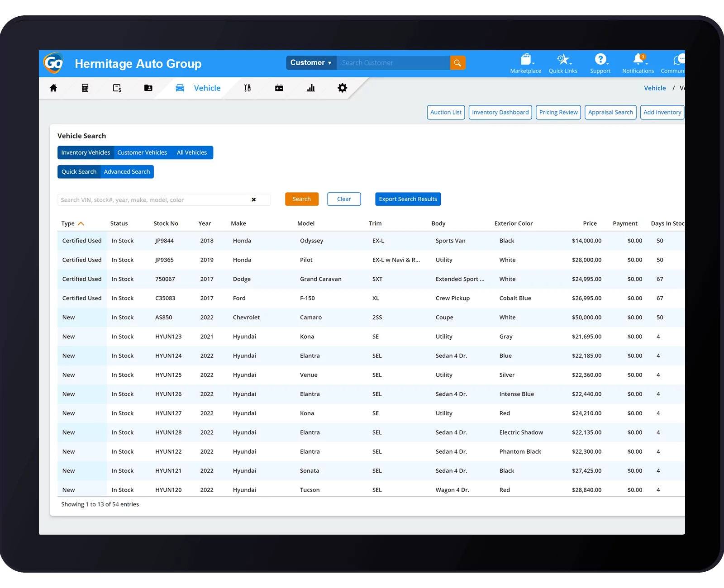Click Tucson model cell

pyautogui.click(x=310, y=490)
